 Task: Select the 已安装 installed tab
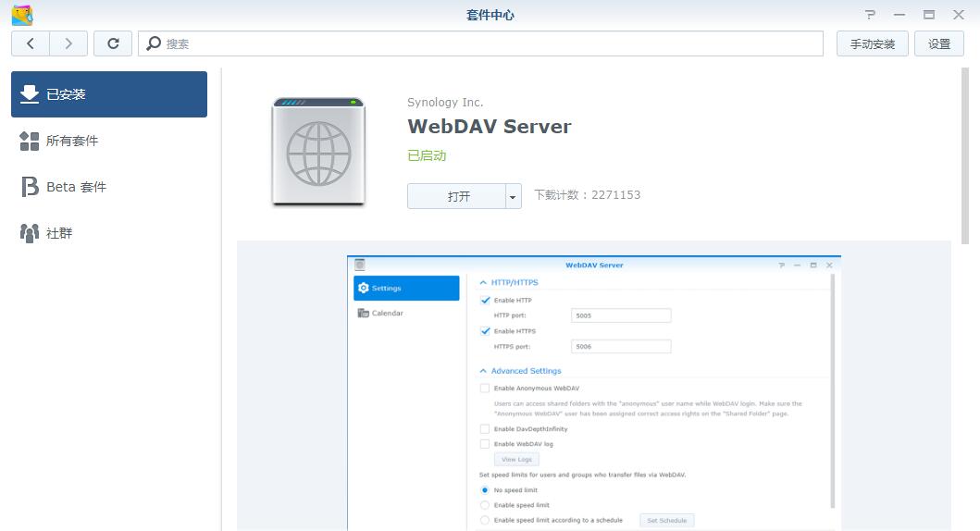(109, 94)
